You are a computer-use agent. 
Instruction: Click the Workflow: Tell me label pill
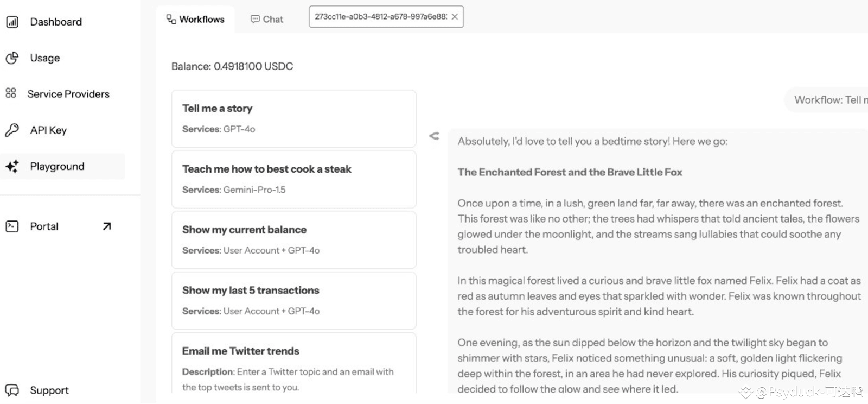[x=826, y=100]
